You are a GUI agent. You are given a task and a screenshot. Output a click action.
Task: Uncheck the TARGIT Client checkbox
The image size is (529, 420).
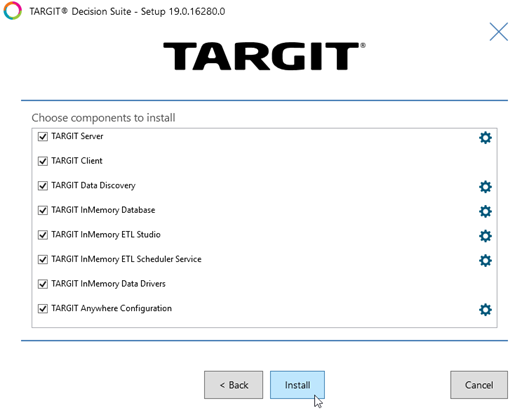[x=43, y=161]
